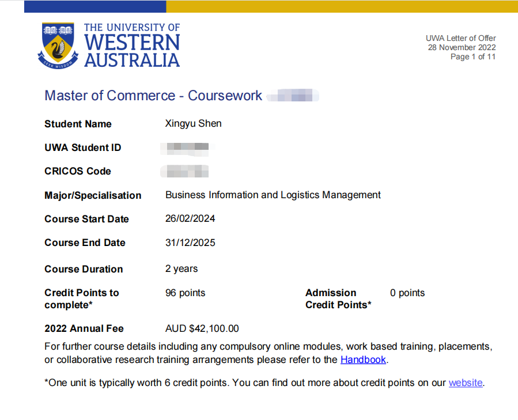Viewport: 518px width, 420px height.
Task: Click the blurred UWA Student ID value
Action: click(187, 148)
